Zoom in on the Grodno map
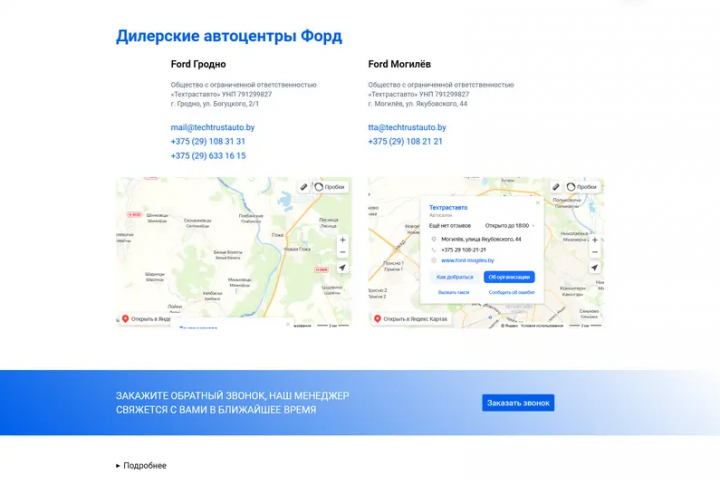Image resolution: width=720 pixels, height=480 pixels. click(x=343, y=240)
